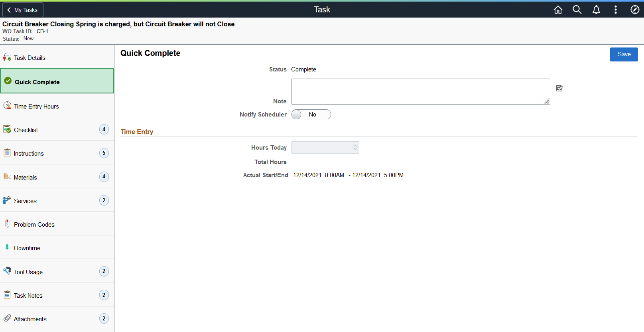This screenshot has height=332, width=644.
Task: Click the Services icon
Action: 7,200
